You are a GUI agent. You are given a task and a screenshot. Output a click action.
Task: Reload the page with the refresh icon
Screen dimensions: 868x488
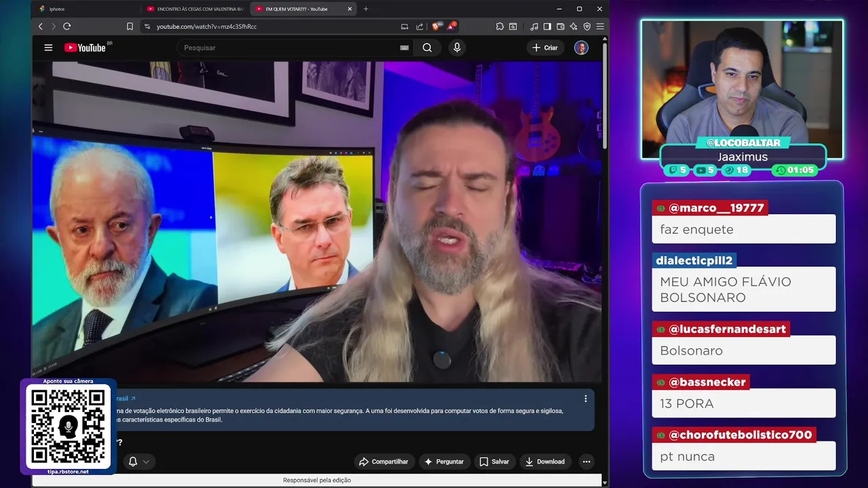coord(67,26)
